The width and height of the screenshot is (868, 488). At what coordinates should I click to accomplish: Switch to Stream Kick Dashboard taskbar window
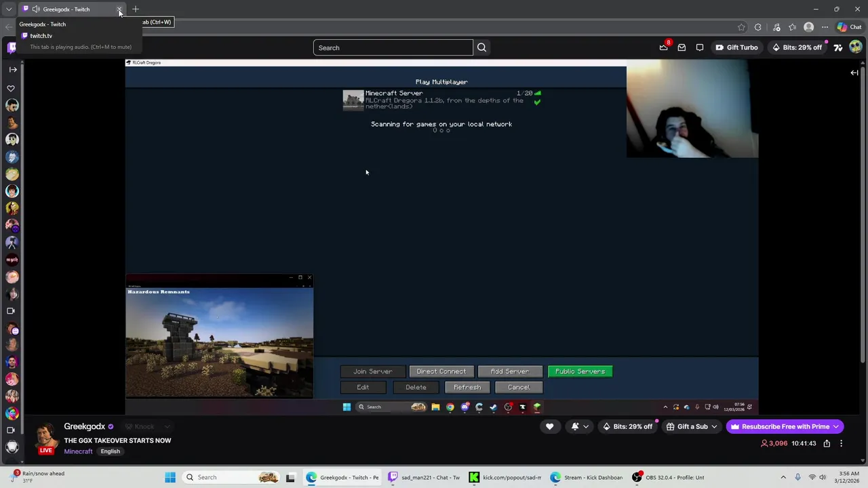point(587,477)
